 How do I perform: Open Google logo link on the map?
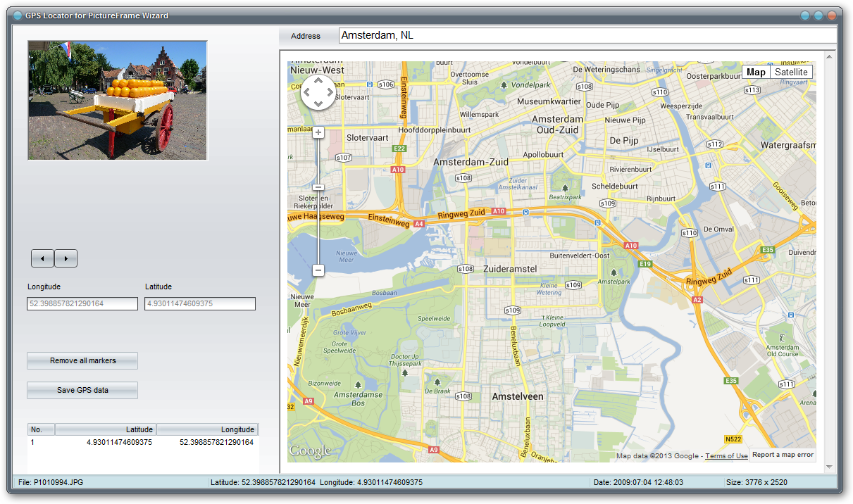pyautogui.click(x=310, y=451)
